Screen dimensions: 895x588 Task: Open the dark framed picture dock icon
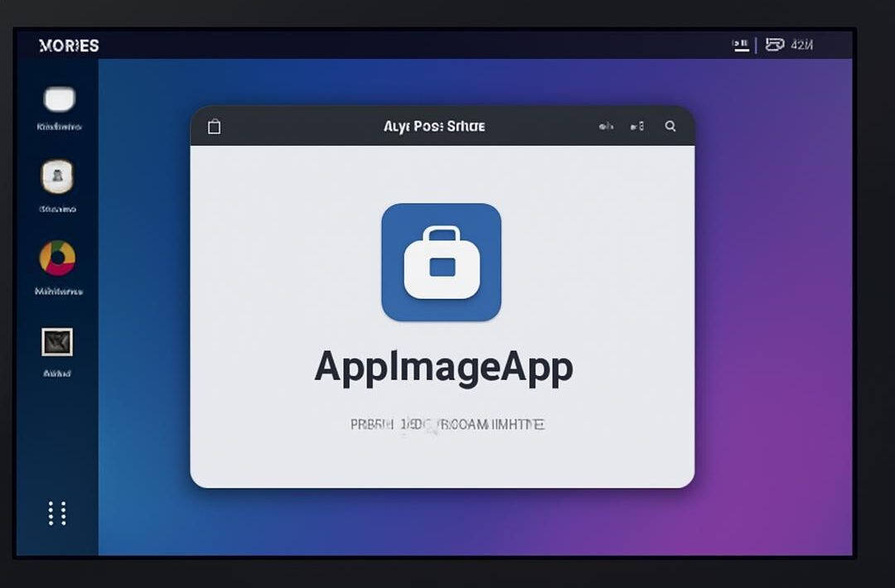click(x=57, y=342)
